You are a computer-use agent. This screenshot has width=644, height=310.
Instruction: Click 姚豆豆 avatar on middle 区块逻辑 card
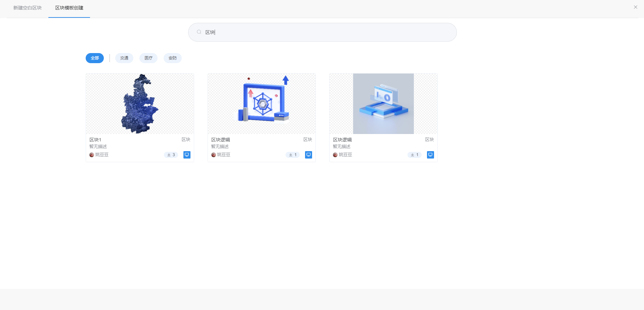(x=213, y=155)
